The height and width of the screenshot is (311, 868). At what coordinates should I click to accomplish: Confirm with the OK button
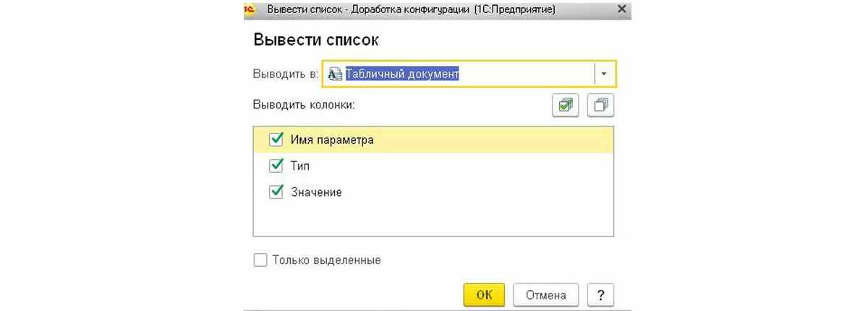485,294
